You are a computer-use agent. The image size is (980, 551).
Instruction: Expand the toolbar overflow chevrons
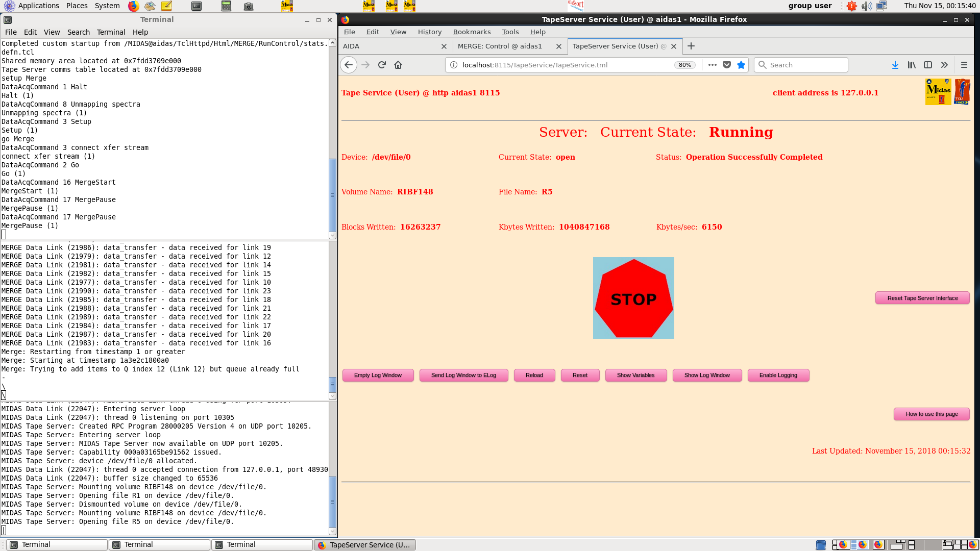pyautogui.click(x=944, y=65)
